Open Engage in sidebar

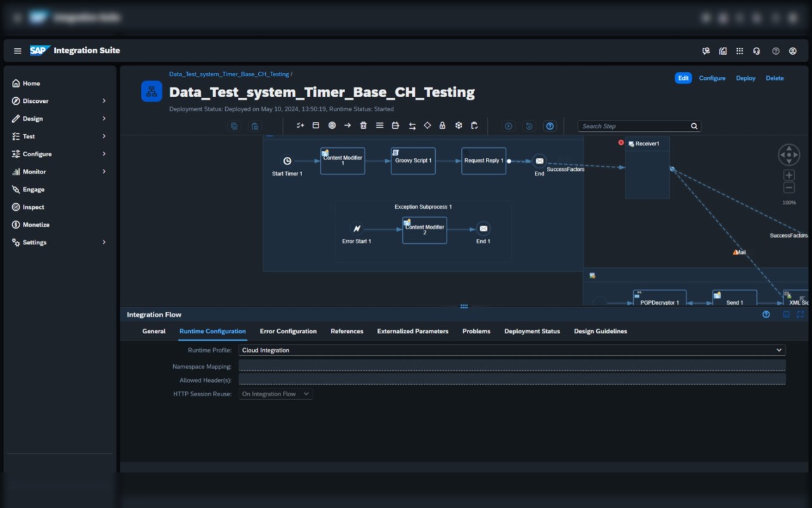pyautogui.click(x=34, y=189)
